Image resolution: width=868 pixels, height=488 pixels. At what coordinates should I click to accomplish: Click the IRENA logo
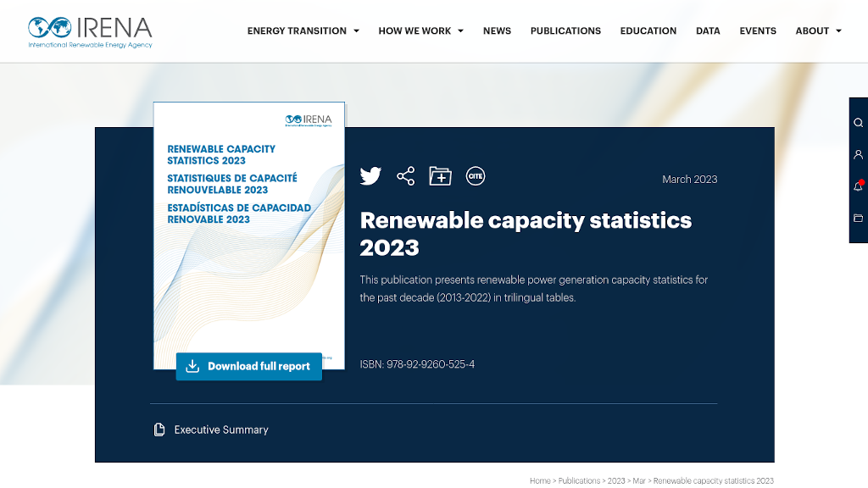pos(90,31)
